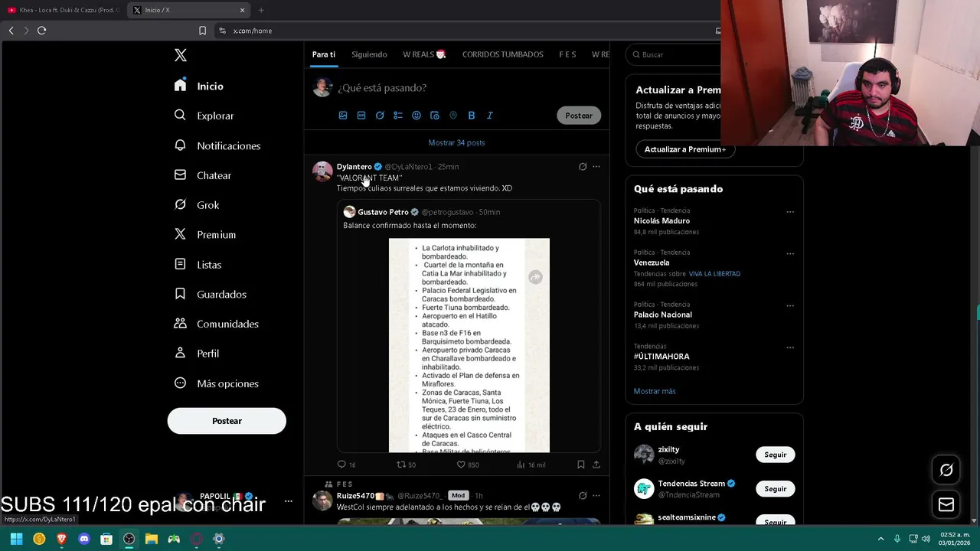The height and width of the screenshot is (551, 980).
Task: Open OBS Studio from taskbar
Action: click(129, 539)
